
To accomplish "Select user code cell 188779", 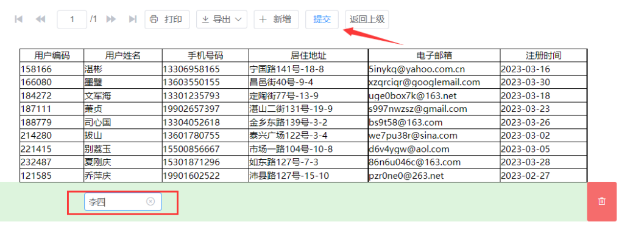I will 52,122.
